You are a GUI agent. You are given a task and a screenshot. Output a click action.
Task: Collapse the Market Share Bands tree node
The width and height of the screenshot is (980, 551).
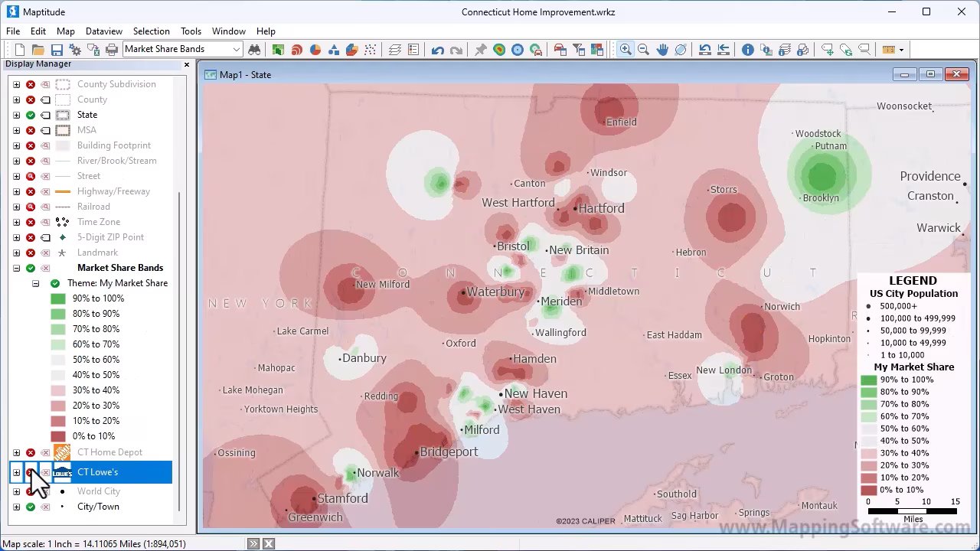[x=16, y=268]
